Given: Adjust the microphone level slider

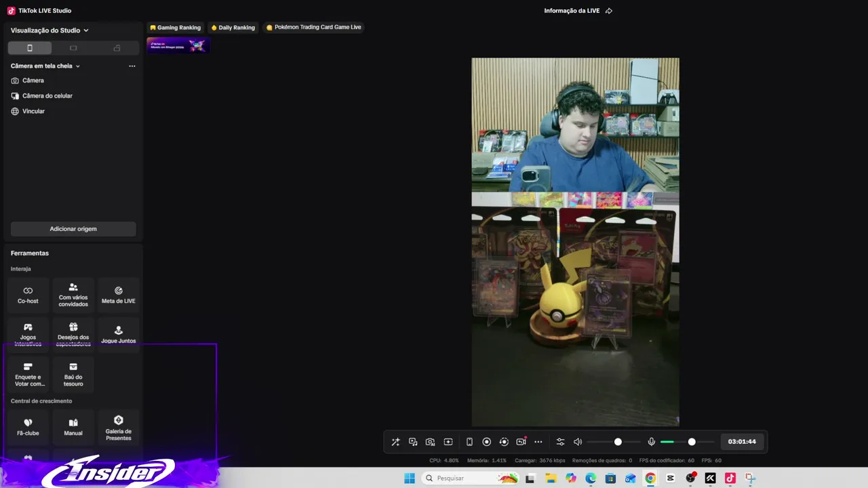Looking at the screenshot, I should click(x=687, y=442).
